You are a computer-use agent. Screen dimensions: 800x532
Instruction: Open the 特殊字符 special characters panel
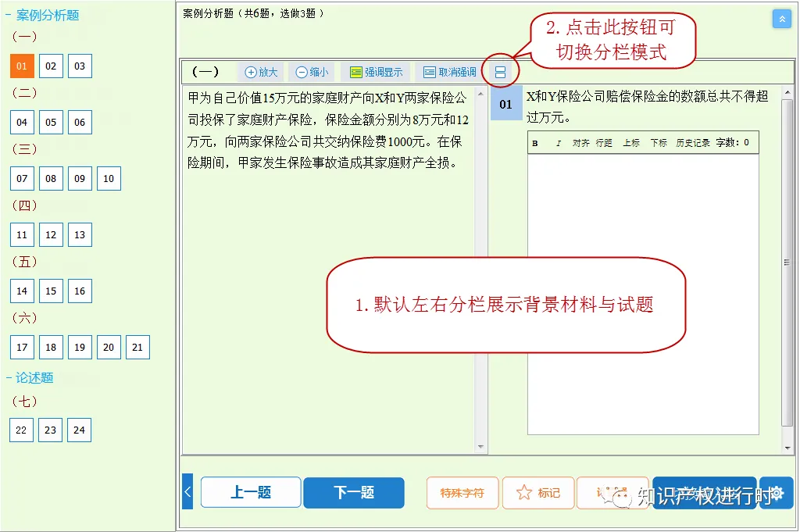[462, 493]
